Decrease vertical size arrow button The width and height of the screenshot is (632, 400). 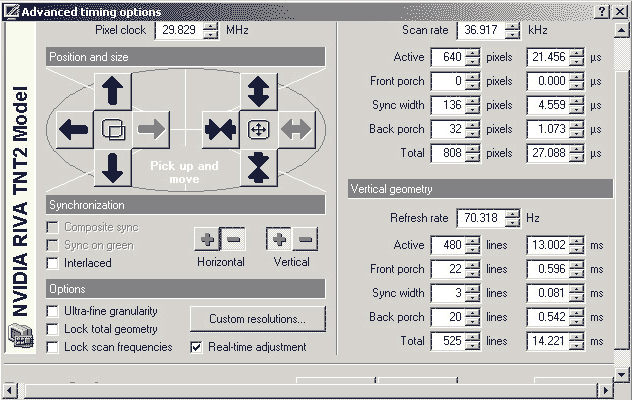click(258, 168)
